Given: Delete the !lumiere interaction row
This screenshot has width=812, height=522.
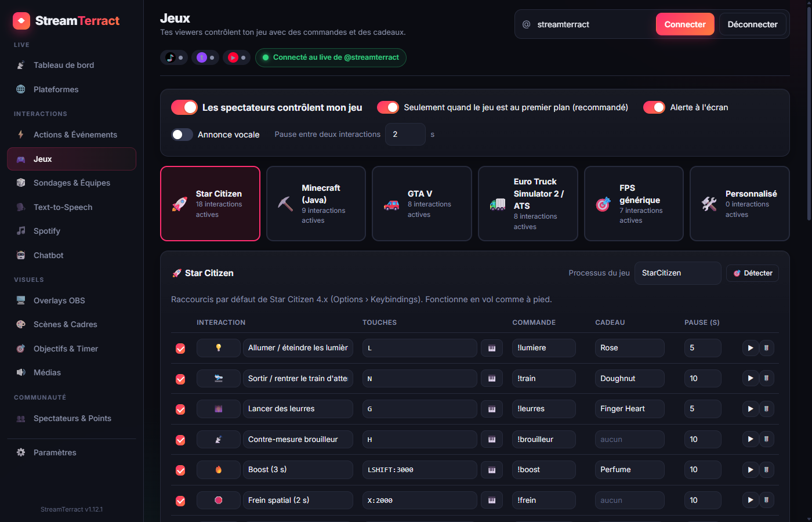Looking at the screenshot, I should point(766,348).
